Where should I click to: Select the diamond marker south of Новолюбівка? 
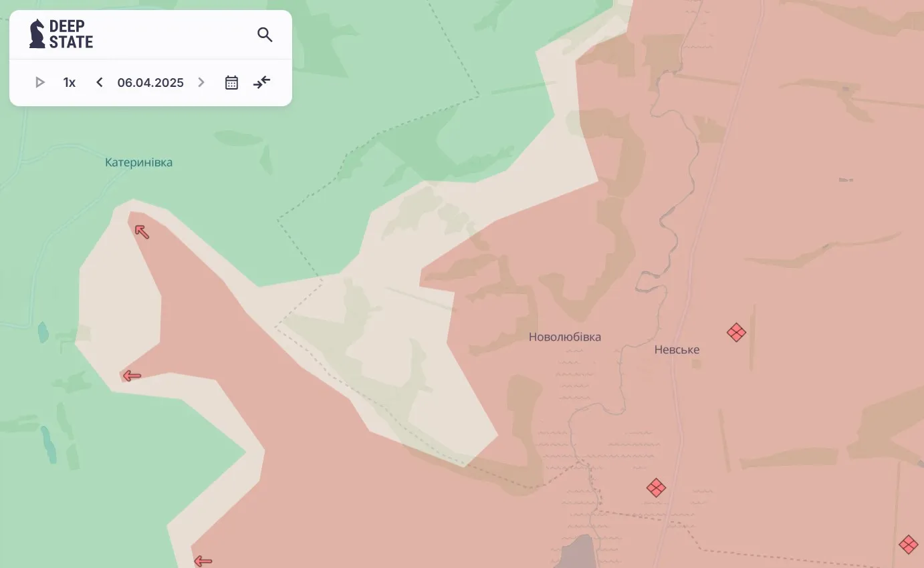pyautogui.click(x=656, y=488)
